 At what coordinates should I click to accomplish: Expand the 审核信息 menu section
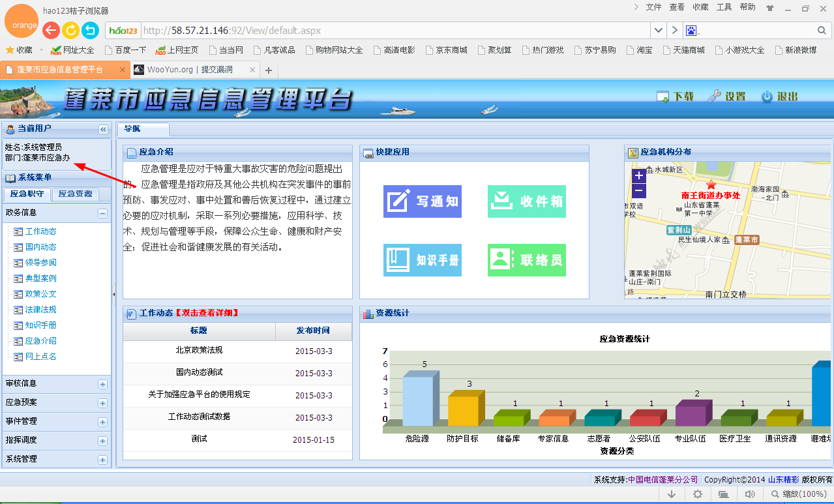(x=102, y=384)
